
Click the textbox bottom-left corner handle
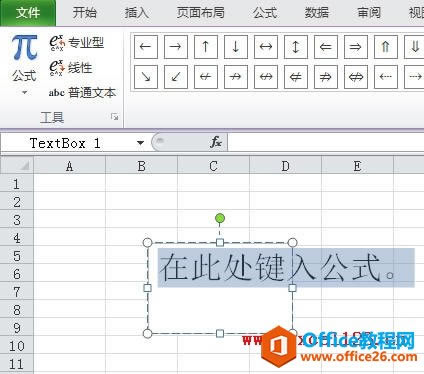pyautogui.click(x=147, y=333)
